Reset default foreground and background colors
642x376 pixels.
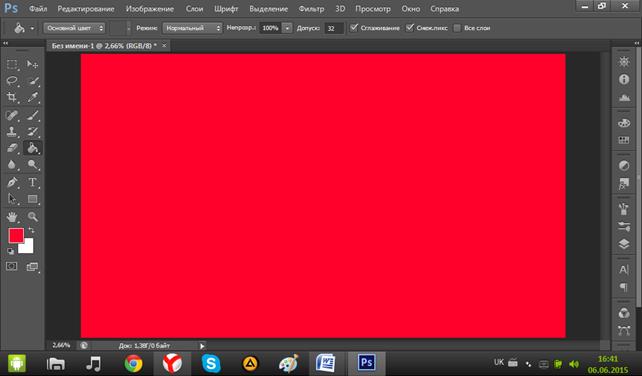11,251
